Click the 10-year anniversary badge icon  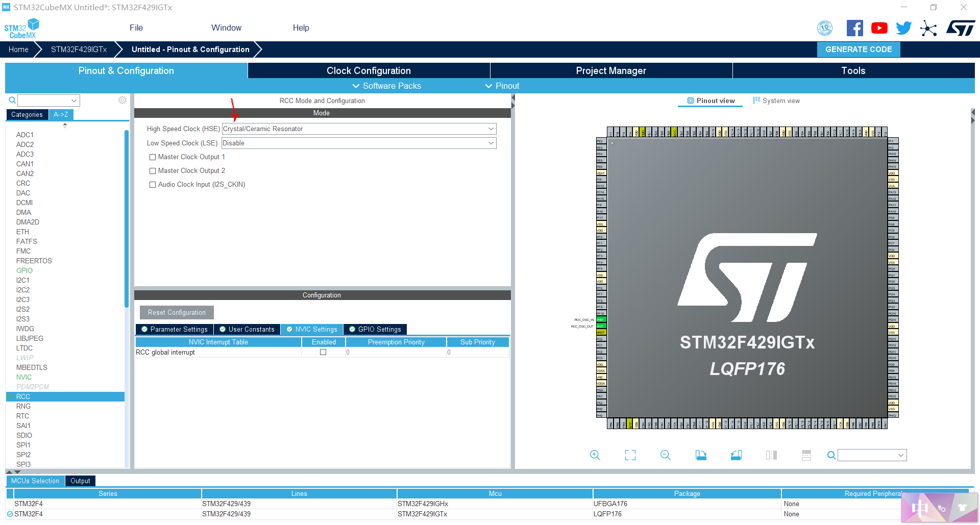(x=825, y=28)
